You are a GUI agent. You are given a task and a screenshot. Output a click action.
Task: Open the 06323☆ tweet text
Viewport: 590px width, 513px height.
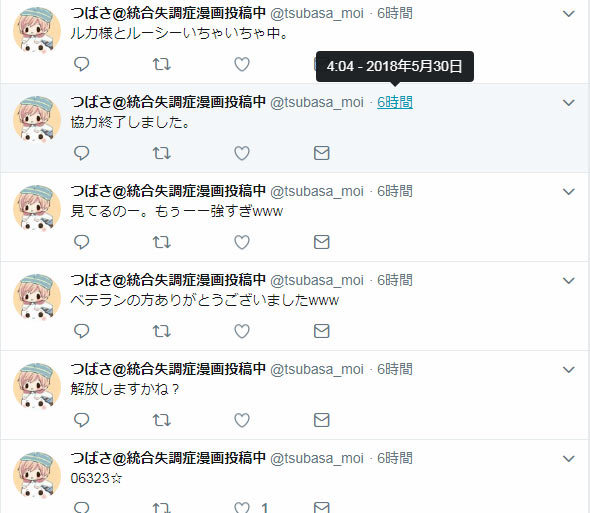[x=96, y=478]
